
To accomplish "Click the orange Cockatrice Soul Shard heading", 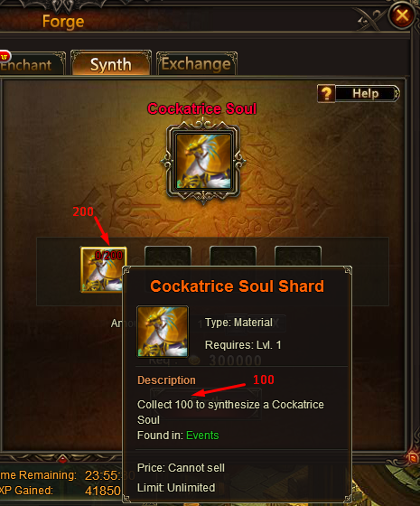I will (x=237, y=286).
